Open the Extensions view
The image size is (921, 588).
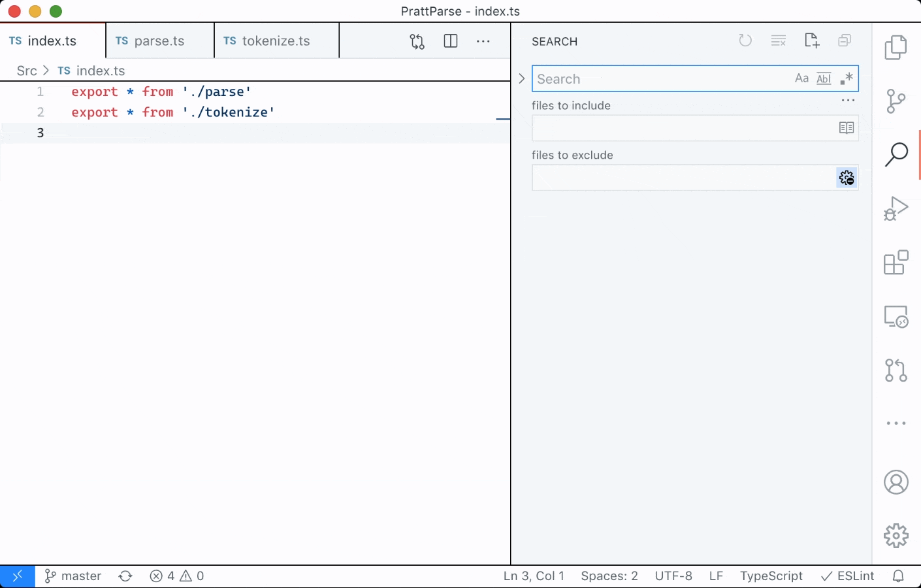(896, 263)
